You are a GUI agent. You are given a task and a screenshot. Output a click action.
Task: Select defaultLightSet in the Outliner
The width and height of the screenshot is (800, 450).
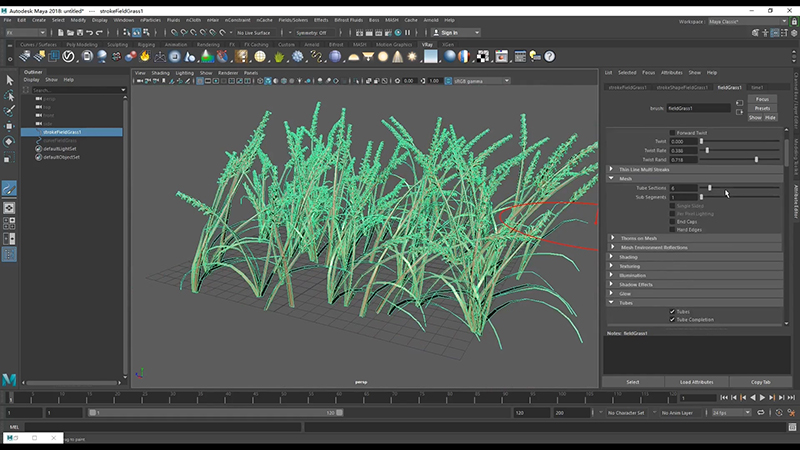click(61, 148)
